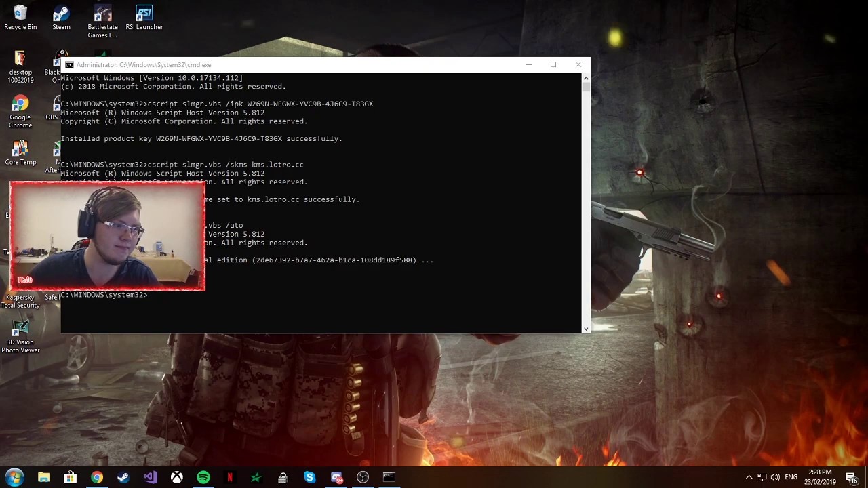Viewport: 868px width, 488px height.
Task: Switch to Spotify in the taskbar
Action: pyautogui.click(x=203, y=478)
